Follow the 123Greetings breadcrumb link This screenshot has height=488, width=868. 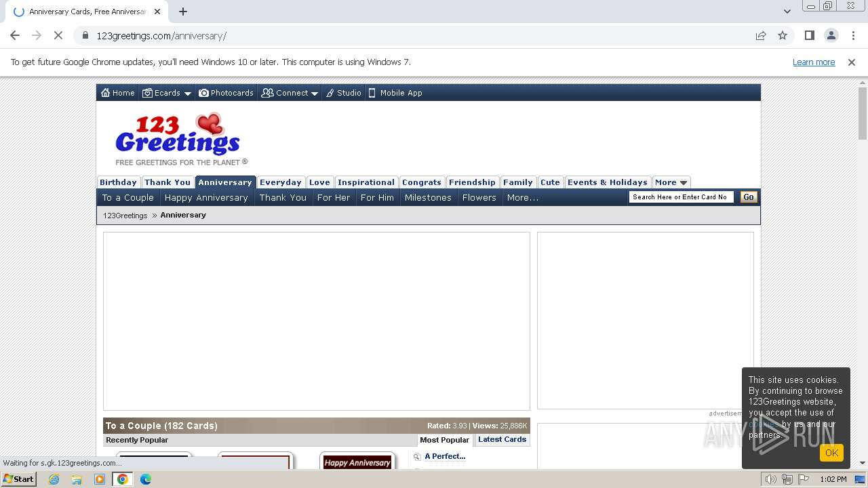(125, 216)
